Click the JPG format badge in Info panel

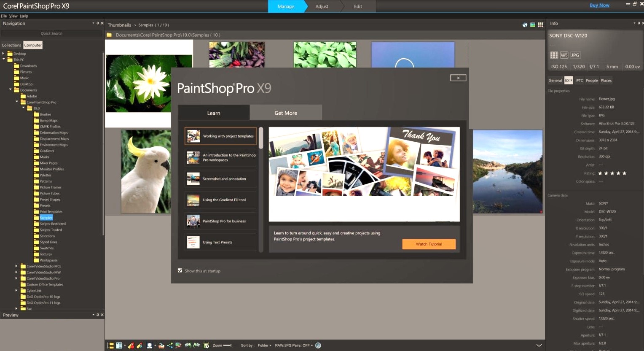tap(575, 55)
